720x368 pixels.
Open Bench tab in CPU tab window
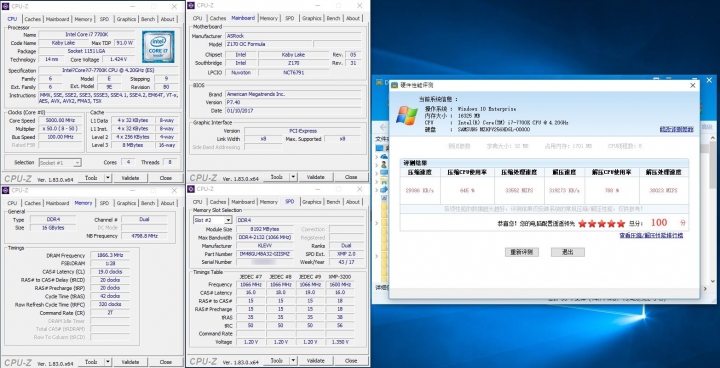148,19
